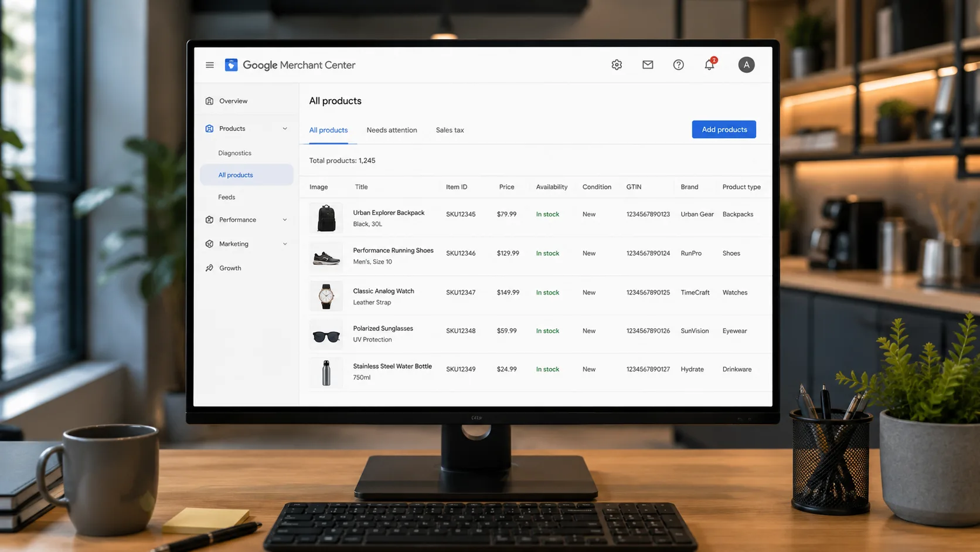The width and height of the screenshot is (980, 552).
Task: Click item ID SKU12347
Action: (461, 293)
